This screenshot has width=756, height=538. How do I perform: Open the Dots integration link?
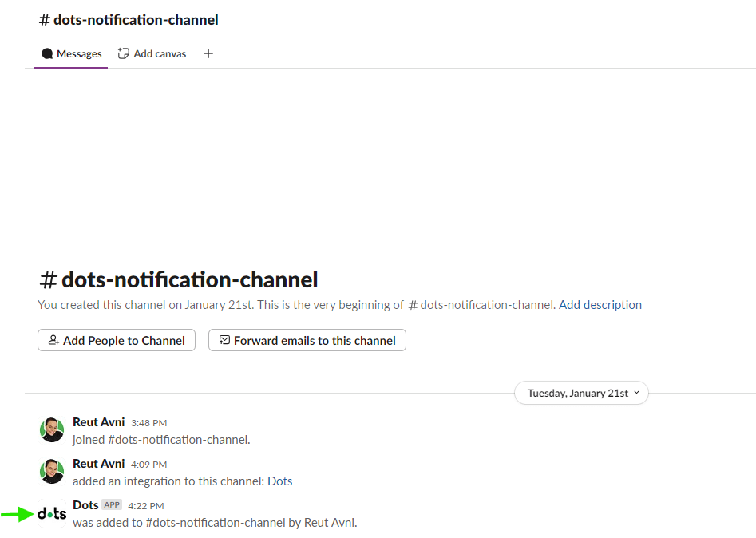tap(279, 481)
